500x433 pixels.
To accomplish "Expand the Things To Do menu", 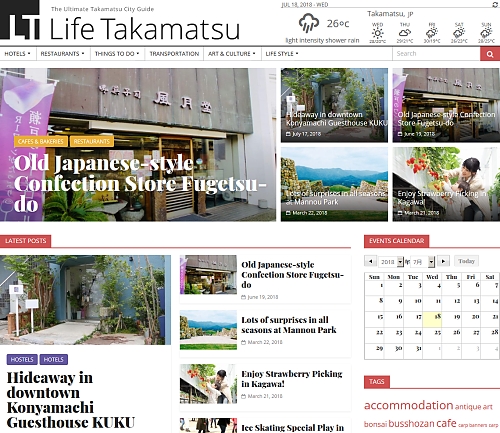I will click(x=117, y=54).
